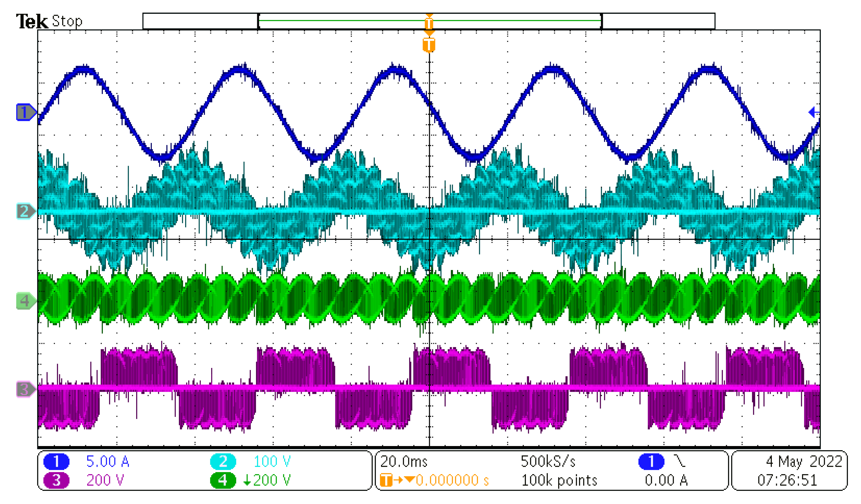Screen dimensions: 861x504
Task: Click the 0.00 A trigger level readout
Action: (666, 481)
